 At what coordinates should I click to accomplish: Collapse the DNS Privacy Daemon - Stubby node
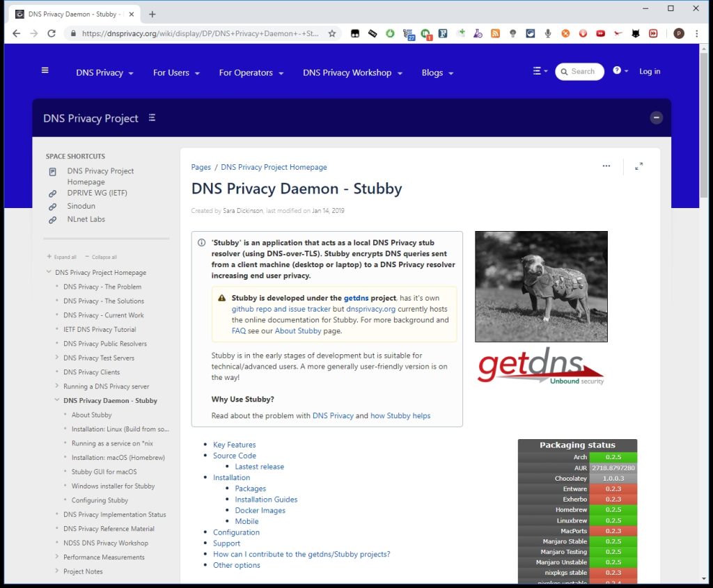57,400
